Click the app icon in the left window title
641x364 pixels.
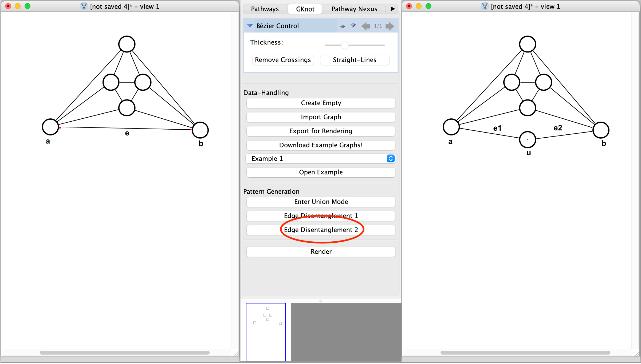84,6
